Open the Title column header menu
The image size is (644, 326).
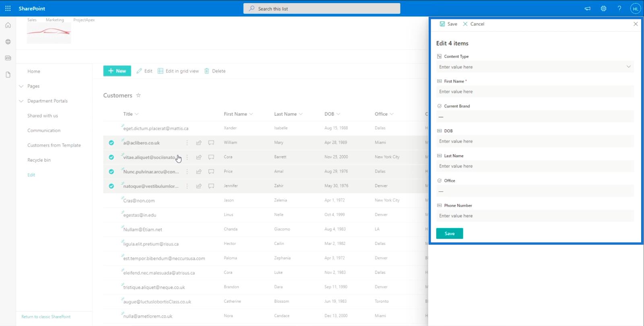(131, 114)
